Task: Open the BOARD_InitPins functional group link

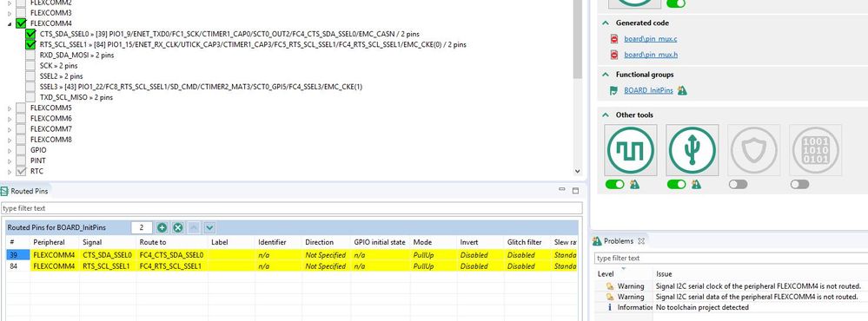Action: tap(648, 90)
